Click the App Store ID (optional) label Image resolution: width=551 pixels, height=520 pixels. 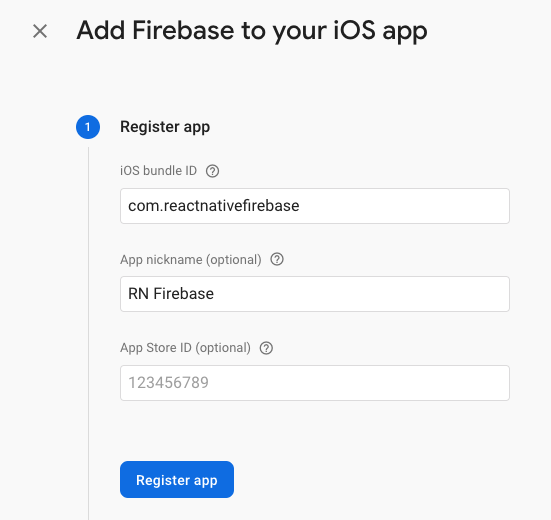pos(186,348)
